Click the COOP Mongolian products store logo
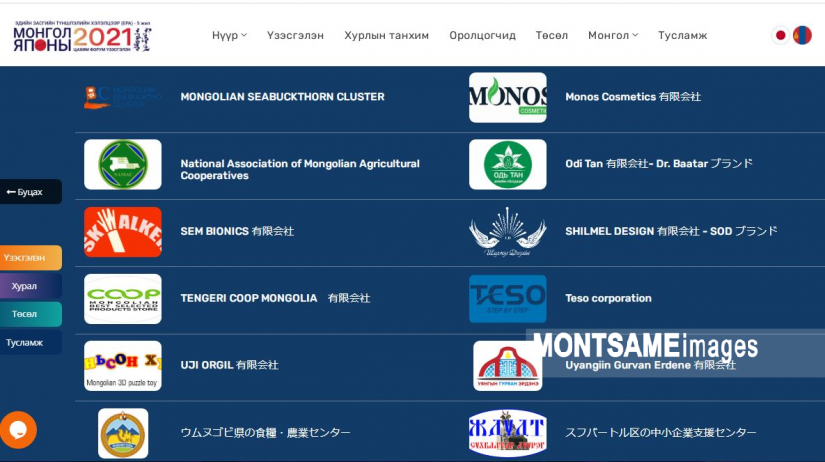This screenshot has height=462, width=825. pyautogui.click(x=123, y=299)
